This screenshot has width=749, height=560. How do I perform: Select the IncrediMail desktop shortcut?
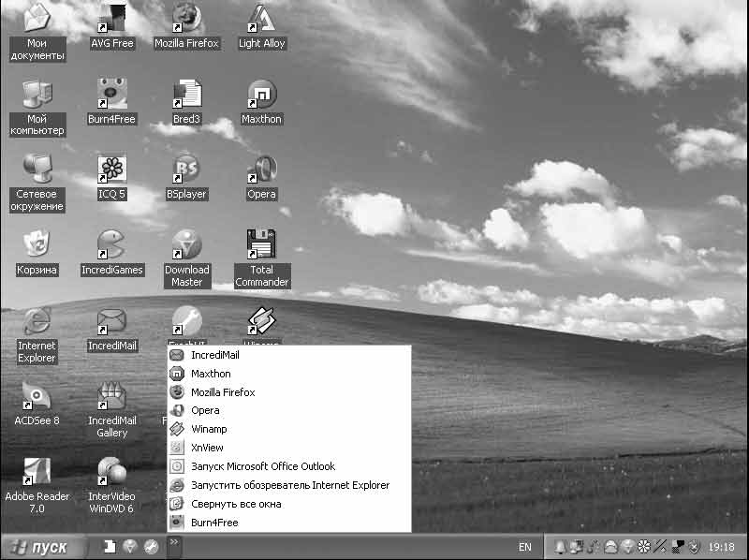(111, 330)
